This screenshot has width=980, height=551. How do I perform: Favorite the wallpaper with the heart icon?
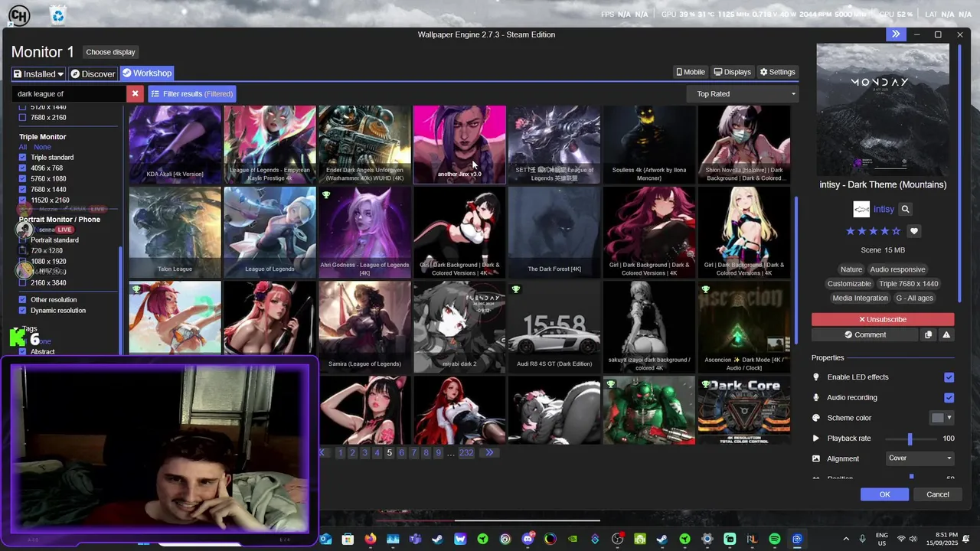point(913,231)
